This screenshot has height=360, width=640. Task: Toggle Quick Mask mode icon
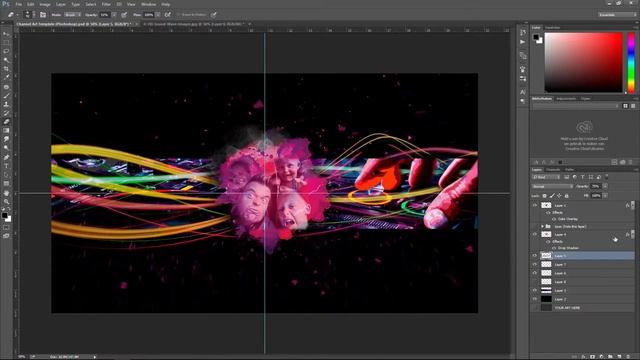[6, 228]
